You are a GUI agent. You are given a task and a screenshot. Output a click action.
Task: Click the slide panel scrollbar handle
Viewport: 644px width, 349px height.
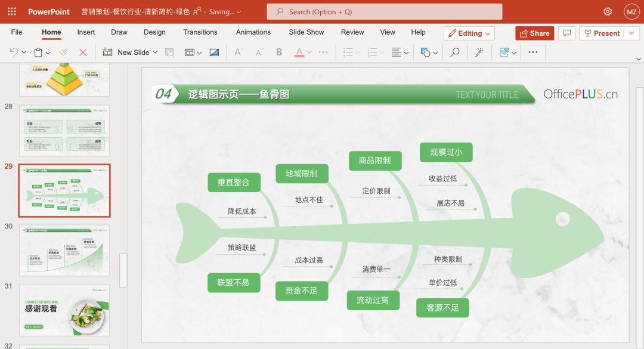(x=123, y=270)
